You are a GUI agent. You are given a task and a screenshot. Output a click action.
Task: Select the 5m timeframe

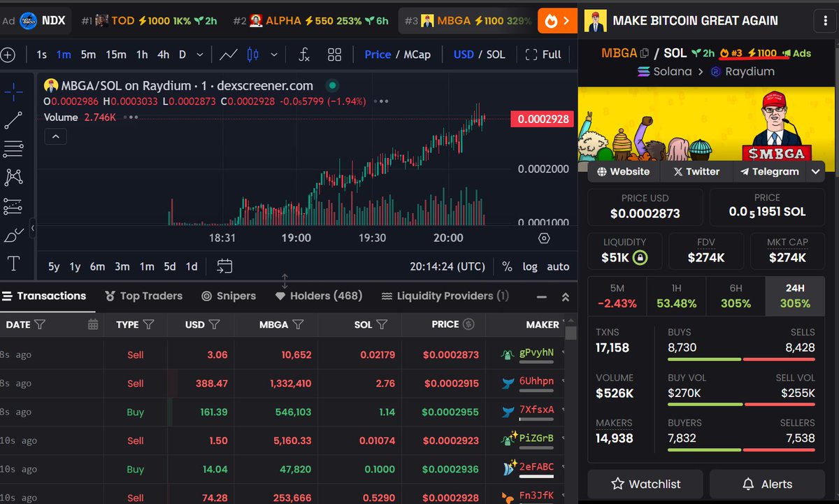coord(88,55)
